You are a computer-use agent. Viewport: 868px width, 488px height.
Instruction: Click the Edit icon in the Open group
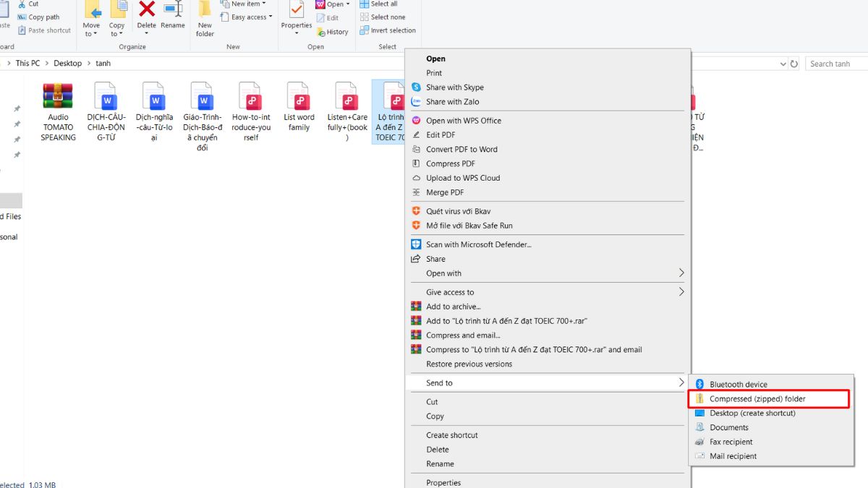coord(329,17)
